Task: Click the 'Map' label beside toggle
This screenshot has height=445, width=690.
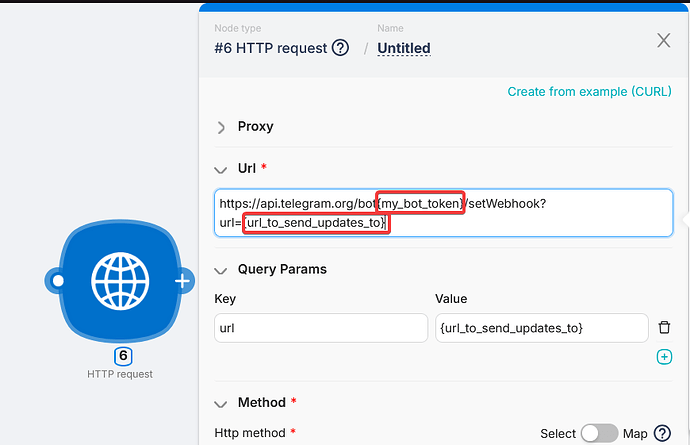Action: (x=635, y=434)
